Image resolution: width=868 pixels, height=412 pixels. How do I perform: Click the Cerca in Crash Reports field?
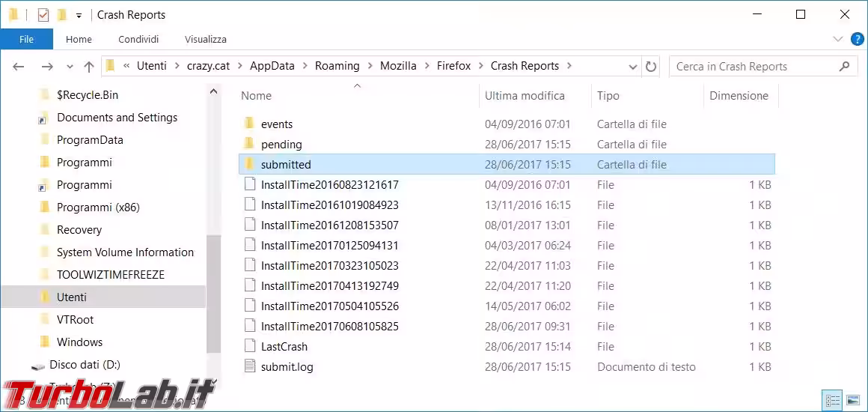pyautogui.click(x=752, y=67)
